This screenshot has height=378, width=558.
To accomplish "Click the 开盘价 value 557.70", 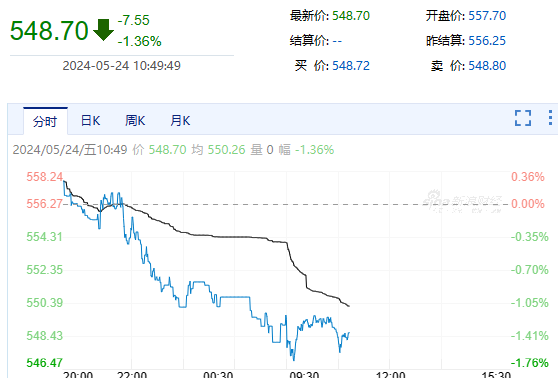I will [487, 16].
